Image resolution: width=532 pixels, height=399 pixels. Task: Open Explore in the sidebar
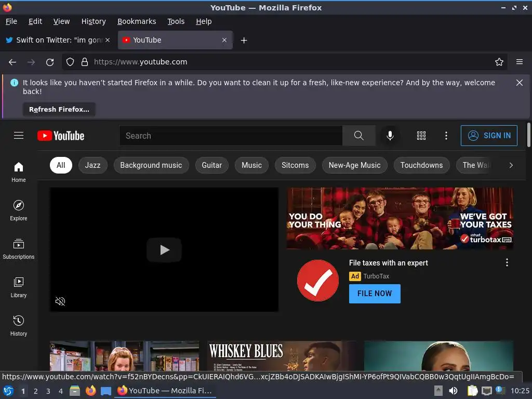click(19, 211)
